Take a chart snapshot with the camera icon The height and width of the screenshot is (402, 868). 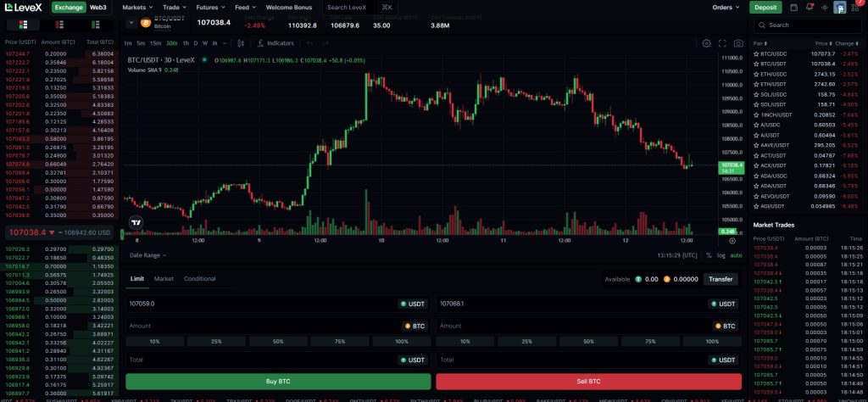738,43
